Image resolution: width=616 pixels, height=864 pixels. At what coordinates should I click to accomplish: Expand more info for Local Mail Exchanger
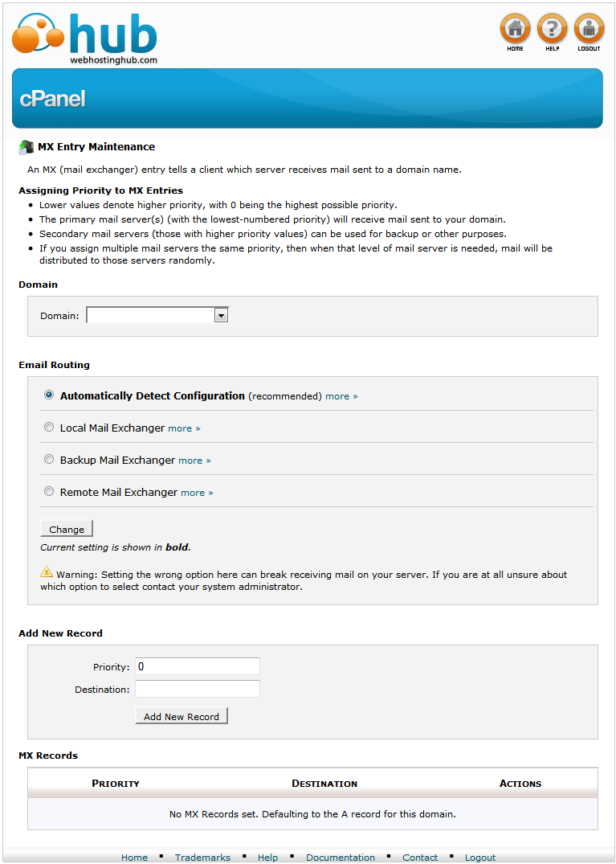184,428
